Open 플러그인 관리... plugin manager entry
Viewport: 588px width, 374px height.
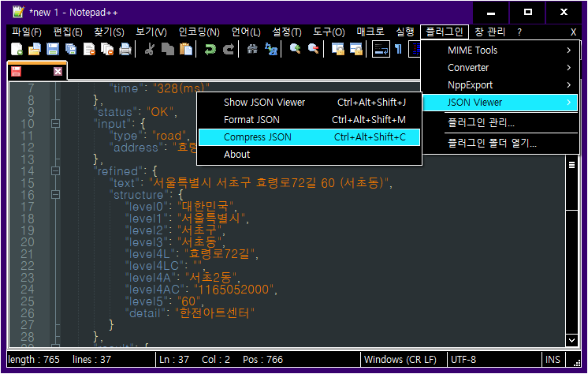[x=501, y=122]
